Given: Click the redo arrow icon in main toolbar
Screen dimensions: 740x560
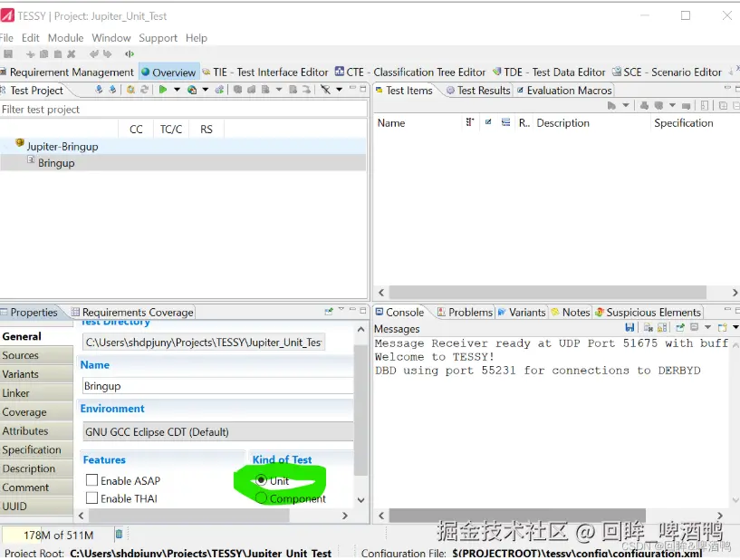Looking at the screenshot, I should [x=108, y=53].
